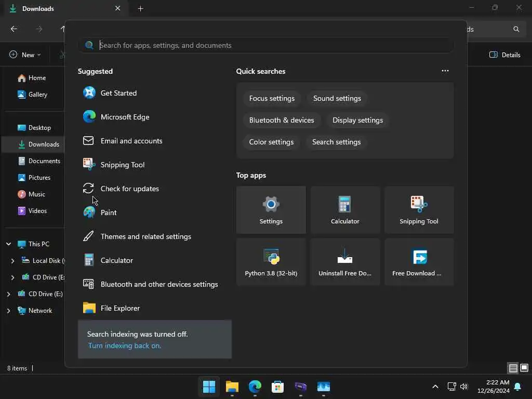Viewport: 532px width, 399px height.
Task: Open Desktop folder in navigation pane
Action: pos(34,128)
